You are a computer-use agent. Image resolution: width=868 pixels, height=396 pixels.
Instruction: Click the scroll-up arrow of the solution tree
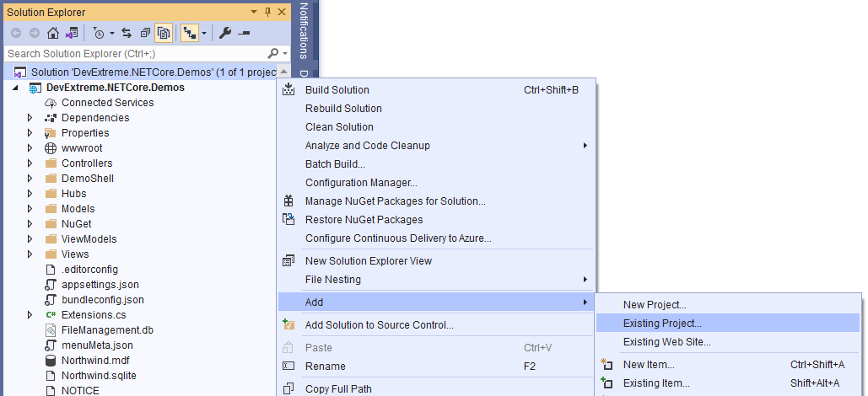(283, 72)
